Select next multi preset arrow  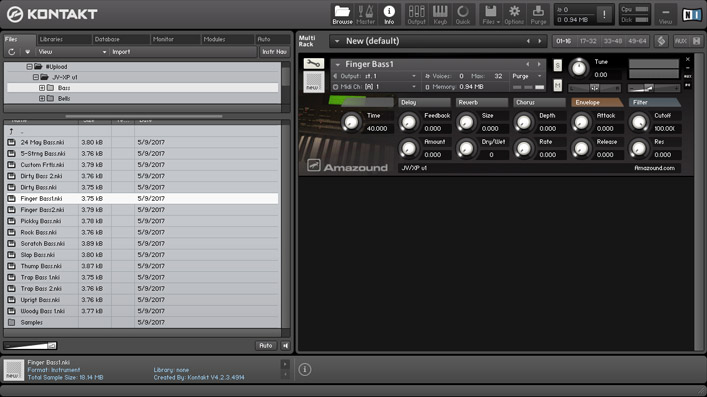[540, 41]
